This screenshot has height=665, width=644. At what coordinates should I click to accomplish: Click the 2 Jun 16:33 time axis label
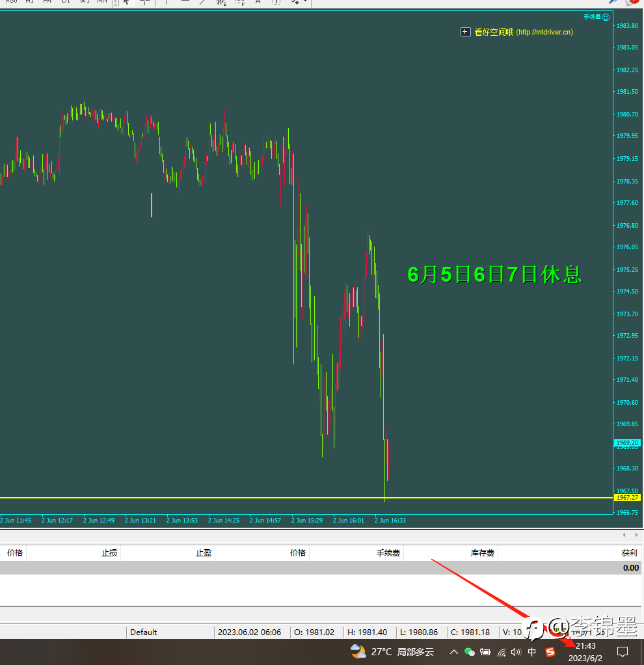click(390, 520)
